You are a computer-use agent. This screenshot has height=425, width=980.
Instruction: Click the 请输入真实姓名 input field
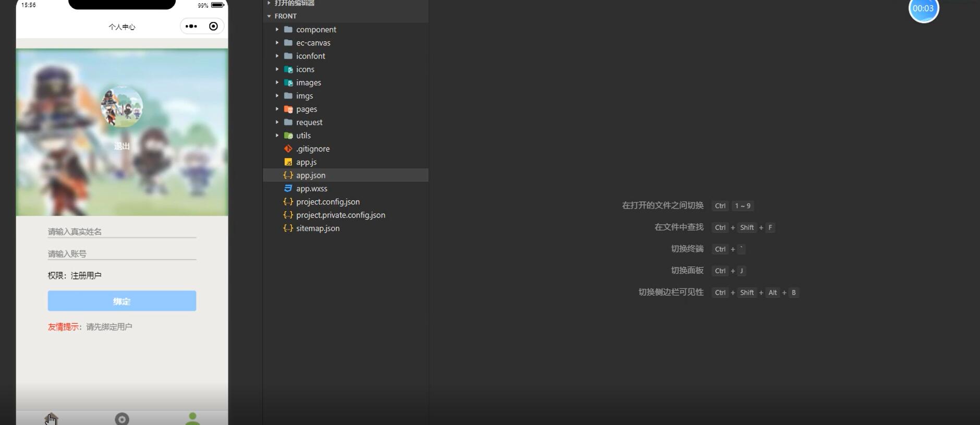(x=122, y=232)
